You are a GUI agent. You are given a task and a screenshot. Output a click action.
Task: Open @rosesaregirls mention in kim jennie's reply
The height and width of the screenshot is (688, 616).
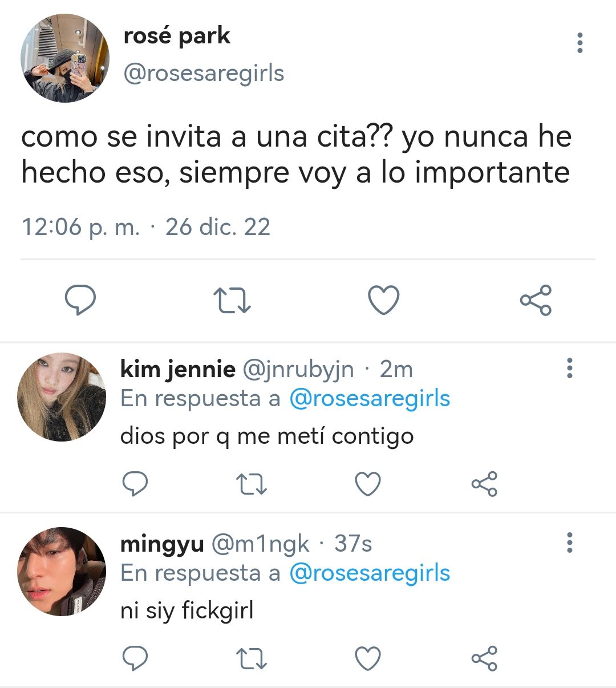[x=370, y=398]
